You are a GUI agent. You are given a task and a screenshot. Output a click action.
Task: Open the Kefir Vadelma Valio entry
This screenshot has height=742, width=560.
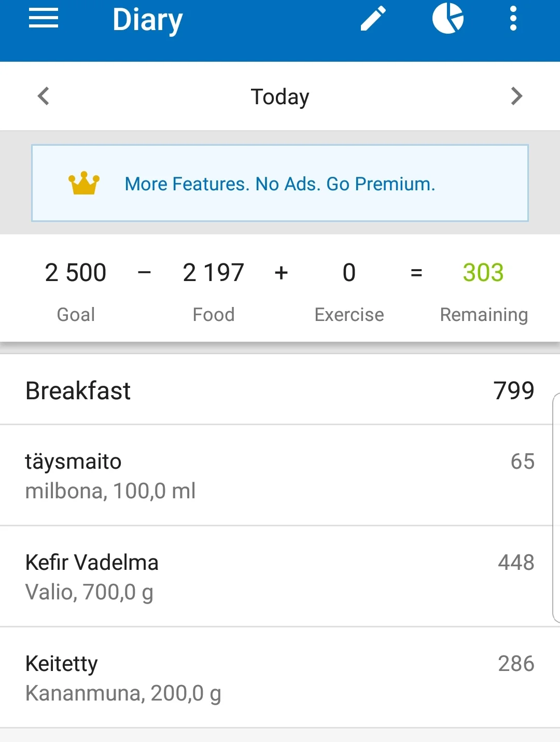coord(92,577)
